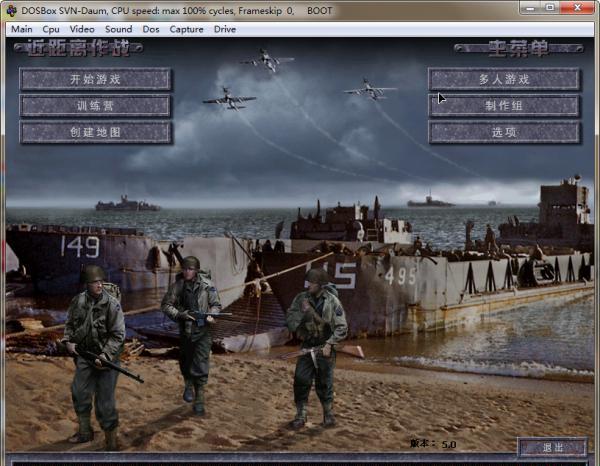Open the Cpu menu

point(51,29)
